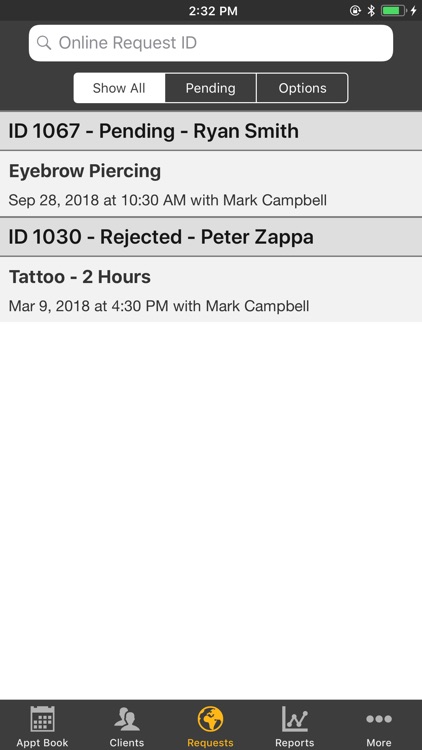The height and width of the screenshot is (750, 422).
Task: Tap the Requests globe icon
Action: coord(211,719)
